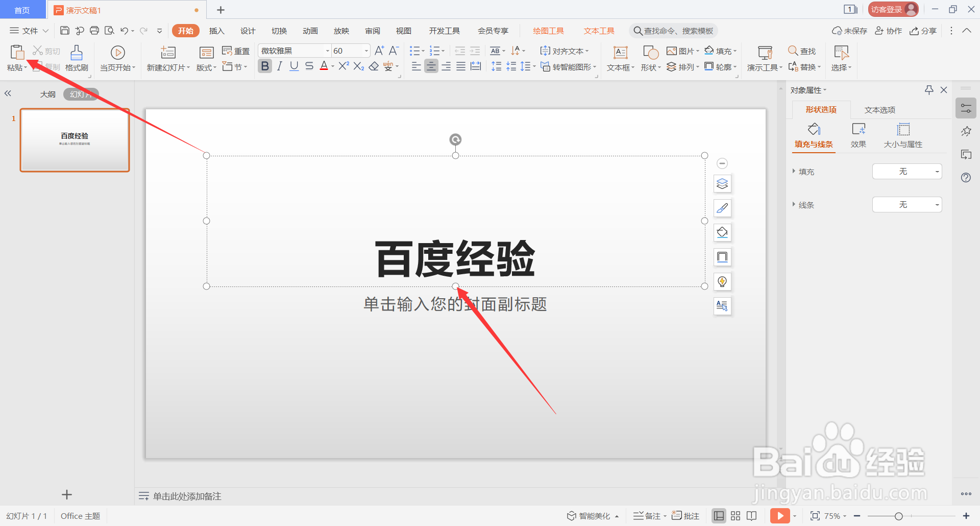Click the Save icon in quick toolbar

click(64, 31)
